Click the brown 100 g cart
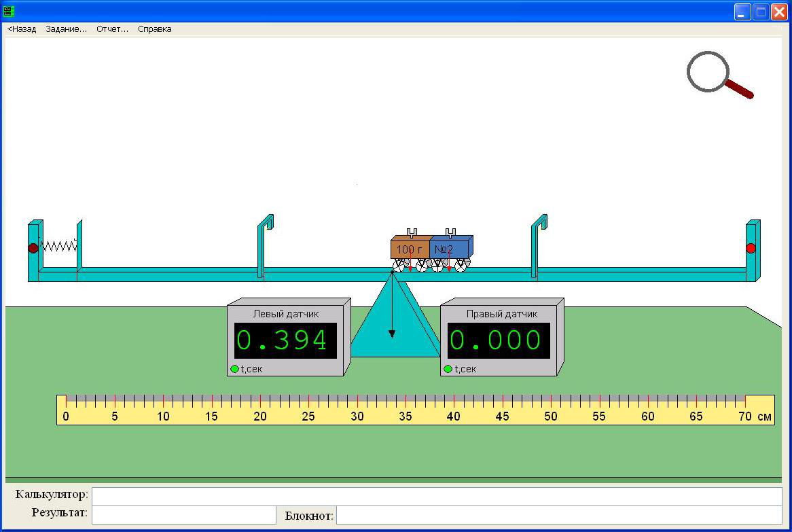The image size is (792, 532). pyautogui.click(x=410, y=249)
